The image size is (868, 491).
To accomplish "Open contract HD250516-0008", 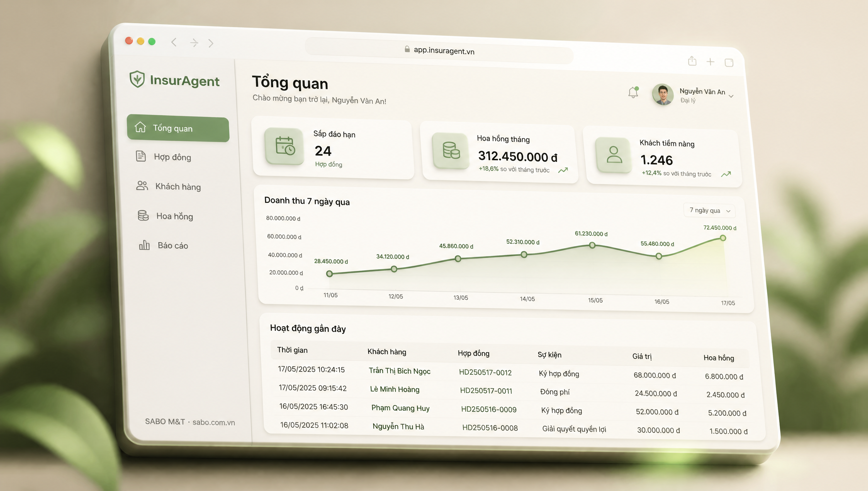I will [490, 428].
